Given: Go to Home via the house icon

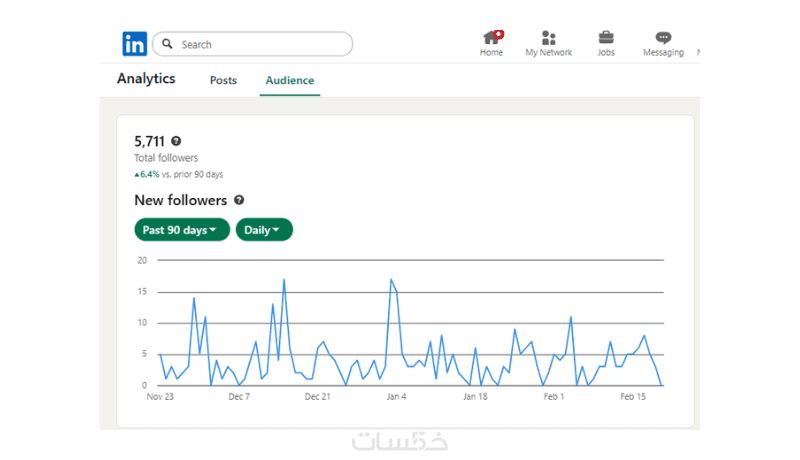Looking at the screenshot, I should (x=491, y=38).
